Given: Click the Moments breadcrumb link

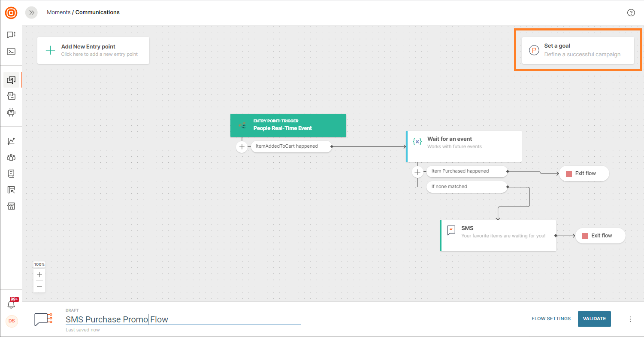Looking at the screenshot, I should tap(58, 12).
